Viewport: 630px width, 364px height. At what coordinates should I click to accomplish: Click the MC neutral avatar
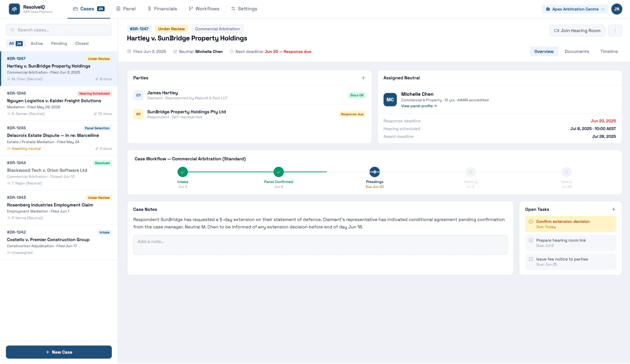pyautogui.click(x=390, y=100)
